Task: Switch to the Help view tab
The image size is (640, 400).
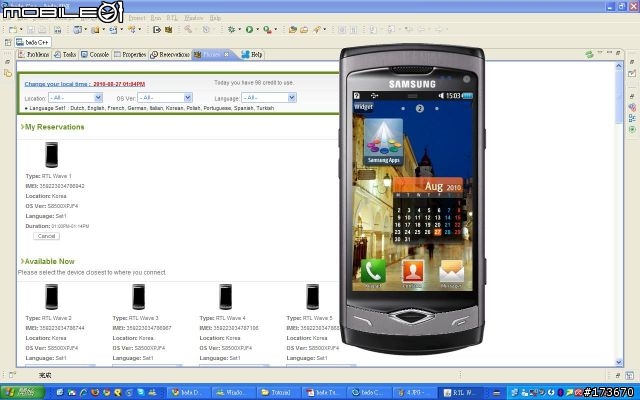Action: tap(252, 54)
